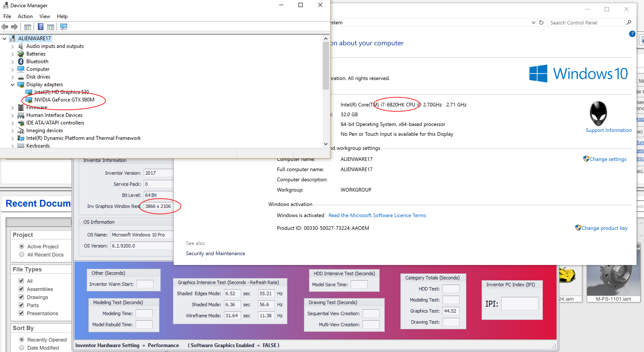Collapse the Display adapters node
644x352 pixels.
point(13,85)
